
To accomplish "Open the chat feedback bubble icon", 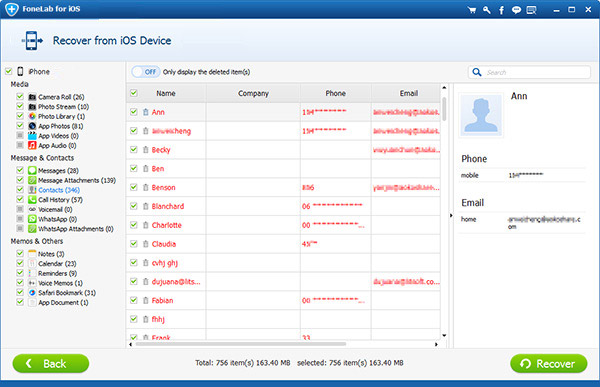I will [x=516, y=10].
